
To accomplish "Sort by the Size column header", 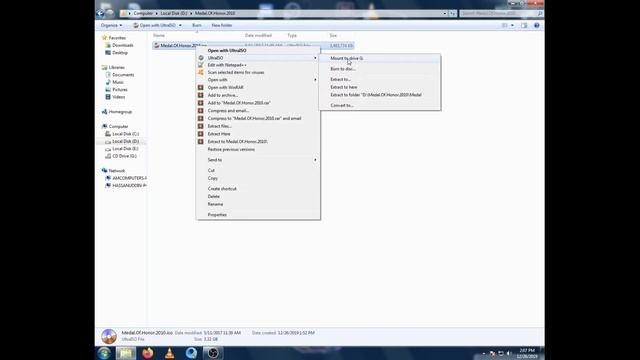I will point(333,36).
